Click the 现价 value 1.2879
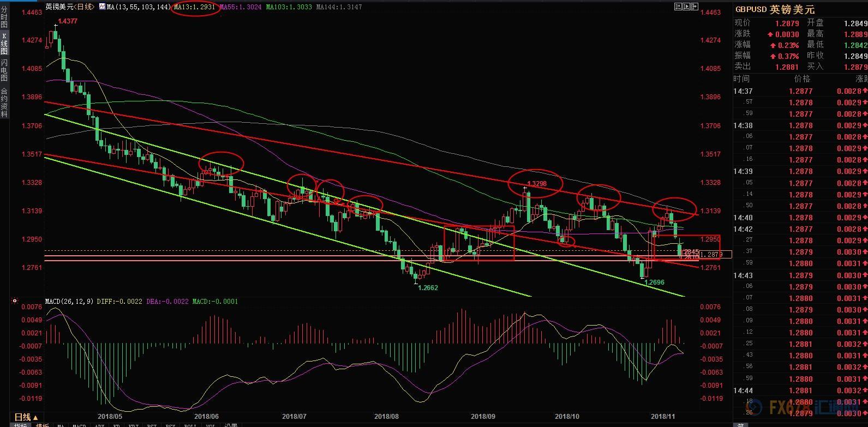The height and width of the screenshot is (427, 868). coord(787,23)
